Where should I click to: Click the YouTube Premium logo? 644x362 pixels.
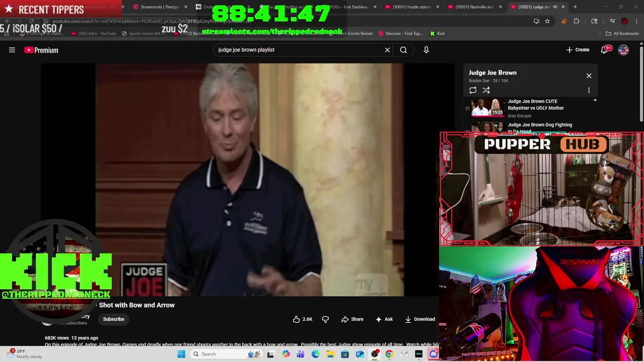click(x=41, y=50)
